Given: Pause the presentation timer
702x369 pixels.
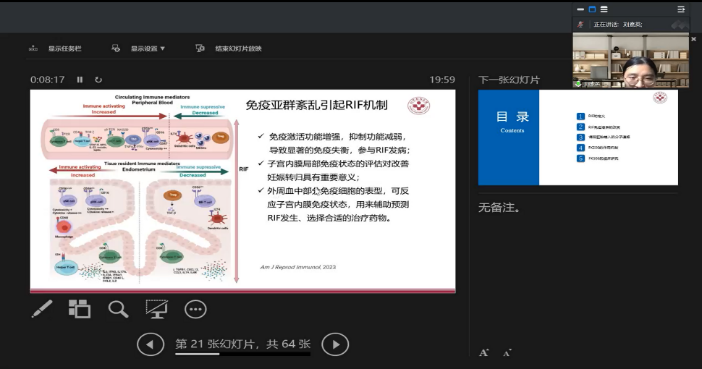Looking at the screenshot, I should 80,80.
